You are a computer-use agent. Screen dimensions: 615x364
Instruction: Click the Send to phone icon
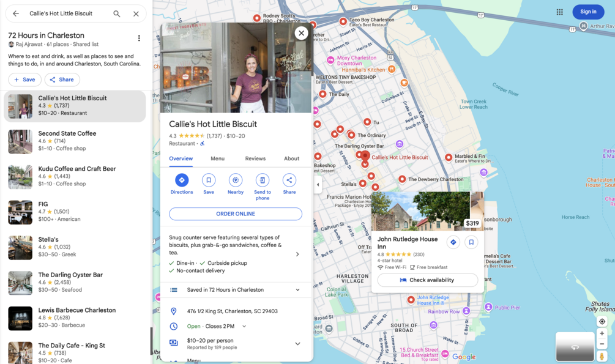[263, 180]
